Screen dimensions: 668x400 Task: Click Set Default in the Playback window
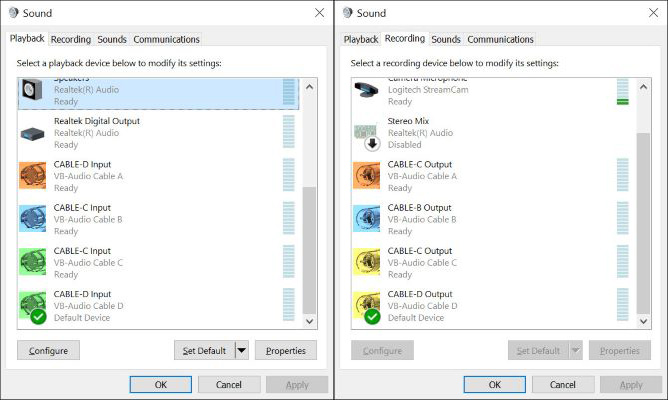click(204, 350)
